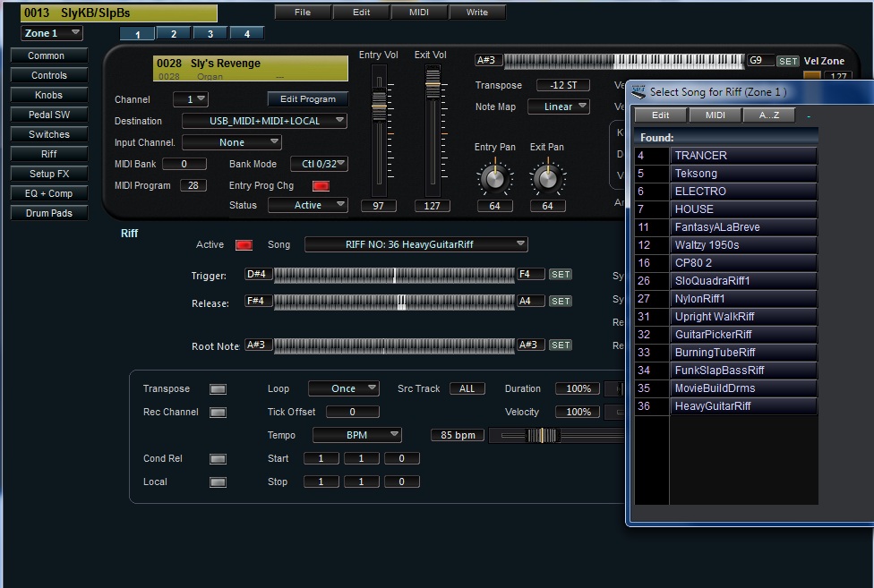
Task: Click SET next to Release range
Action: pyautogui.click(x=560, y=302)
